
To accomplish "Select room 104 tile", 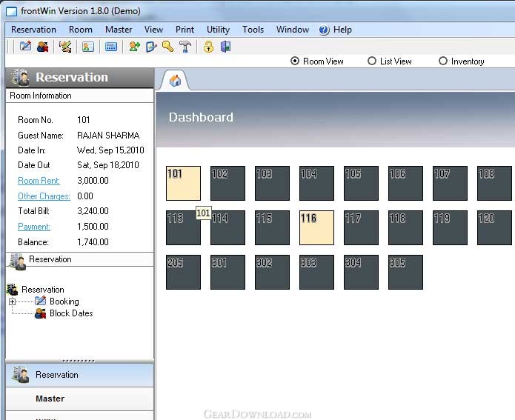I will pos(316,183).
